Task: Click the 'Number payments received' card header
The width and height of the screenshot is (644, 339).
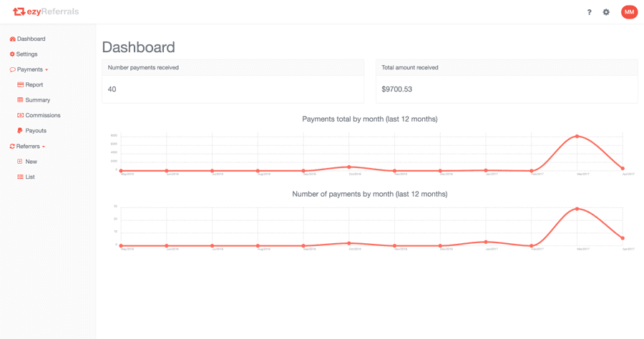Action: (x=233, y=68)
